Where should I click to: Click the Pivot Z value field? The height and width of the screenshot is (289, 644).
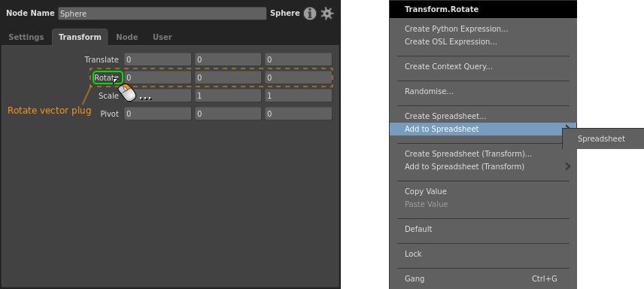tap(298, 114)
